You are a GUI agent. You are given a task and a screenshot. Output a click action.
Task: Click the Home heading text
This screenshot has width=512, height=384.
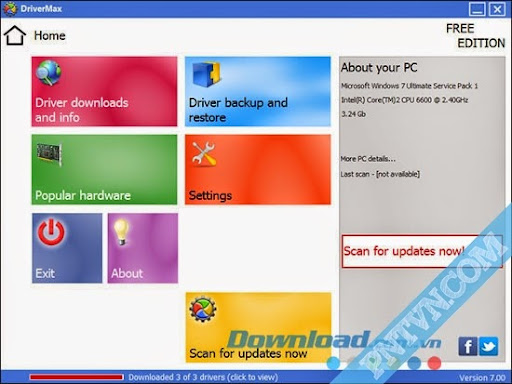50,35
